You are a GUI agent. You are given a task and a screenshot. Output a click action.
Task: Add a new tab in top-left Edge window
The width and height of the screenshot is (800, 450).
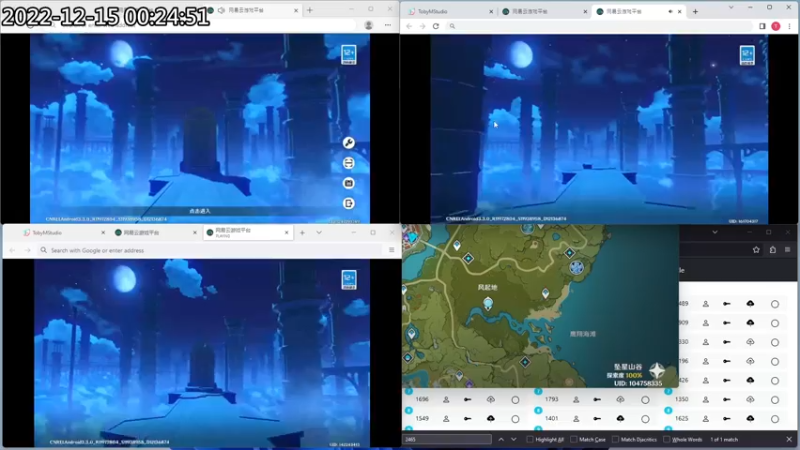[310, 10]
